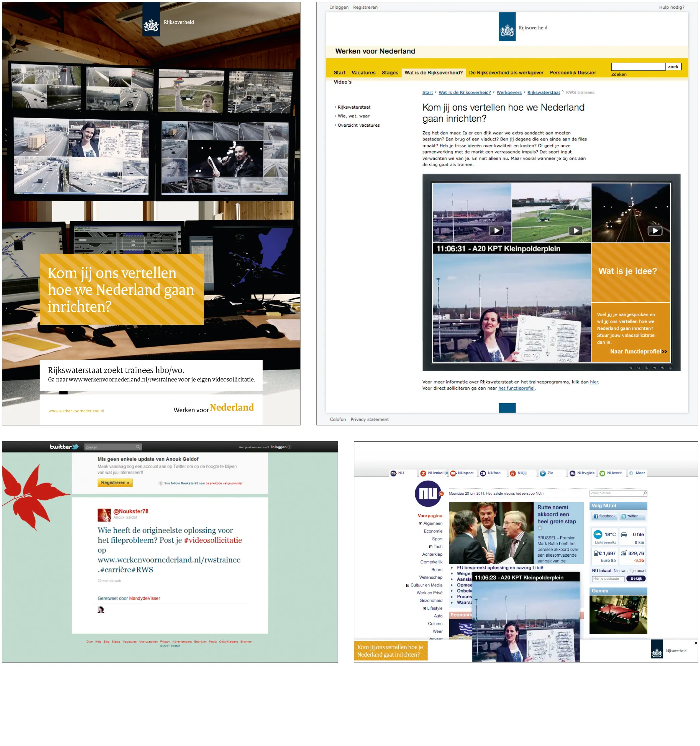Click the search field on Werken voor Nederland
Screen dimensions: 700x746
(638, 67)
